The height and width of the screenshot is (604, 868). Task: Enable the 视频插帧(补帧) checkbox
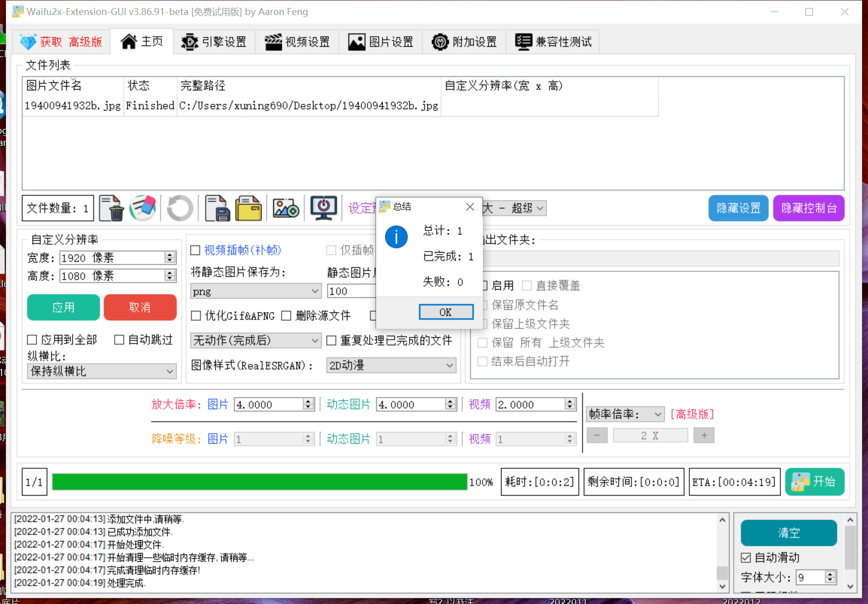(x=196, y=250)
